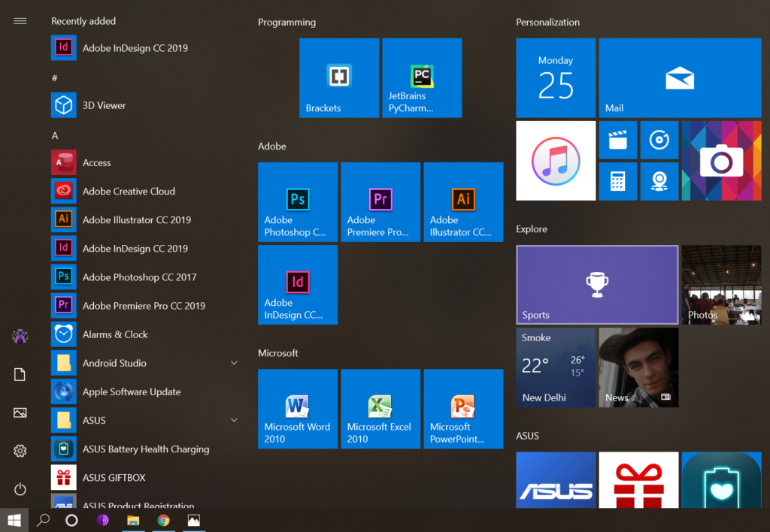Open the Monday 25 calendar tile
770x532 pixels.
[556, 78]
